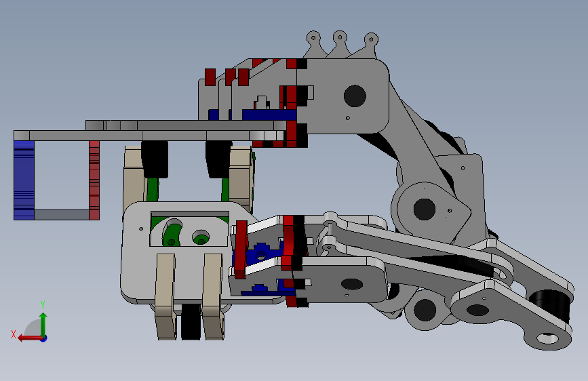
Task: Select the green curved slot piece in the gripper window
Action: pyautogui.click(x=172, y=233)
